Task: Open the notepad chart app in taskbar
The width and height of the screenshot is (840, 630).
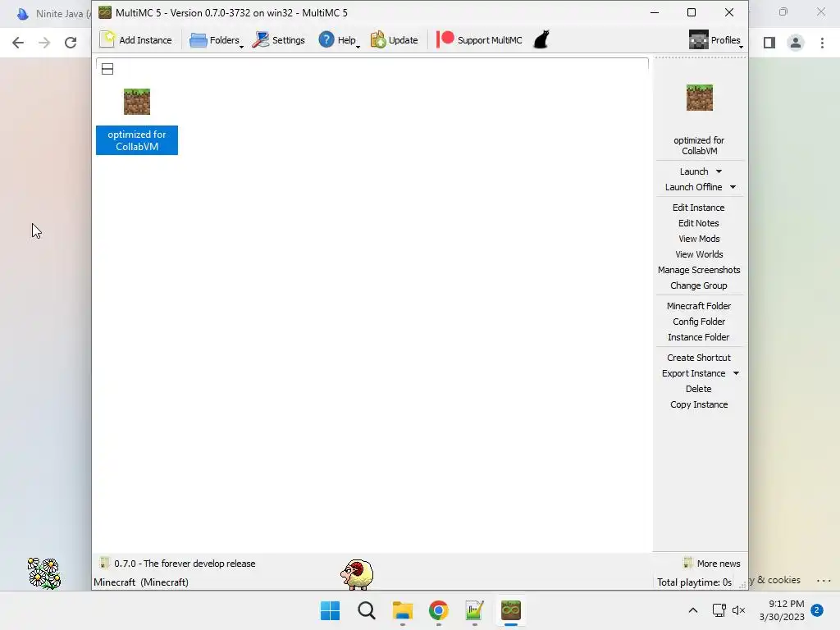Action: (475, 610)
